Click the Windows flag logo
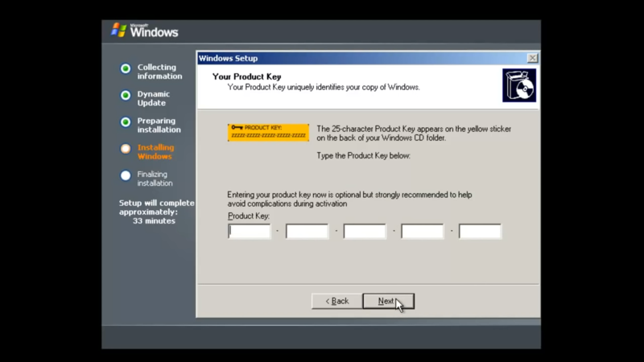The width and height of the screenshot is (644, 362). [x=119, y=30]
